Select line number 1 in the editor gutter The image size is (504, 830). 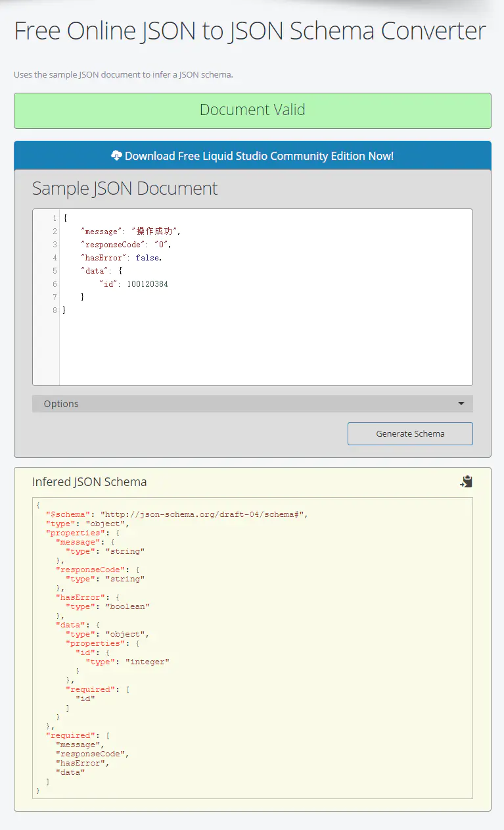[x=54, y=218]
